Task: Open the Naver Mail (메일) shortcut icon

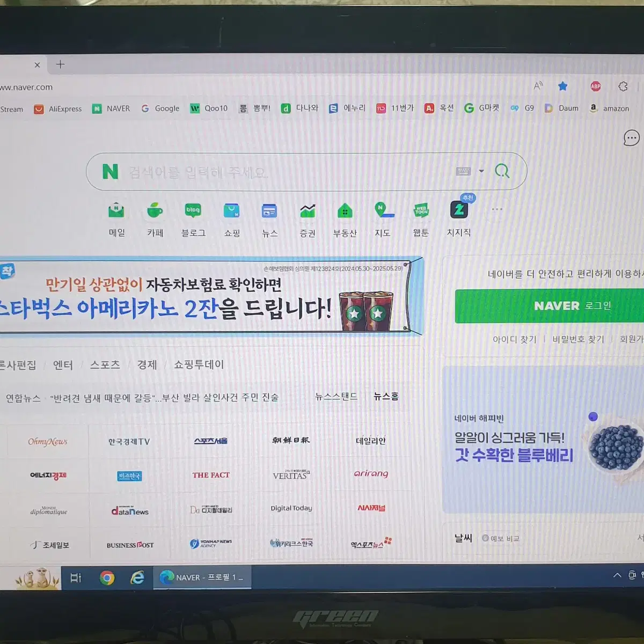Action: tap(116, 210)
